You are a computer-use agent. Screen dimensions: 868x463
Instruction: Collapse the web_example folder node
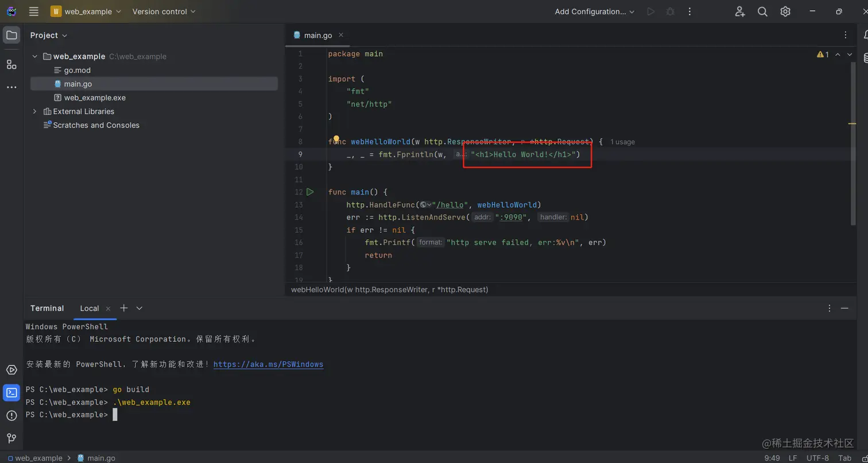click(35, 56)
